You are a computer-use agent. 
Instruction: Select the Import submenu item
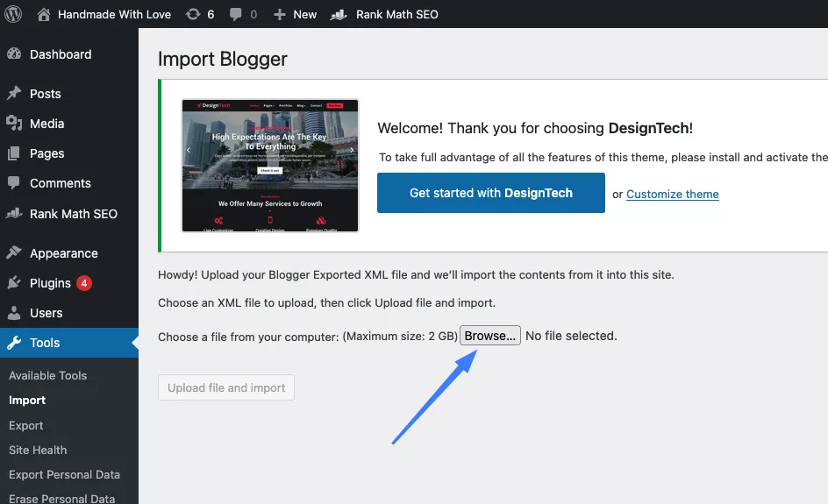point(27,400)
